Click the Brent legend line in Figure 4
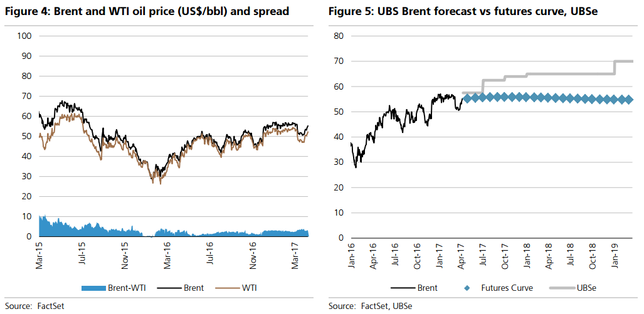 [x=164, y=288]
